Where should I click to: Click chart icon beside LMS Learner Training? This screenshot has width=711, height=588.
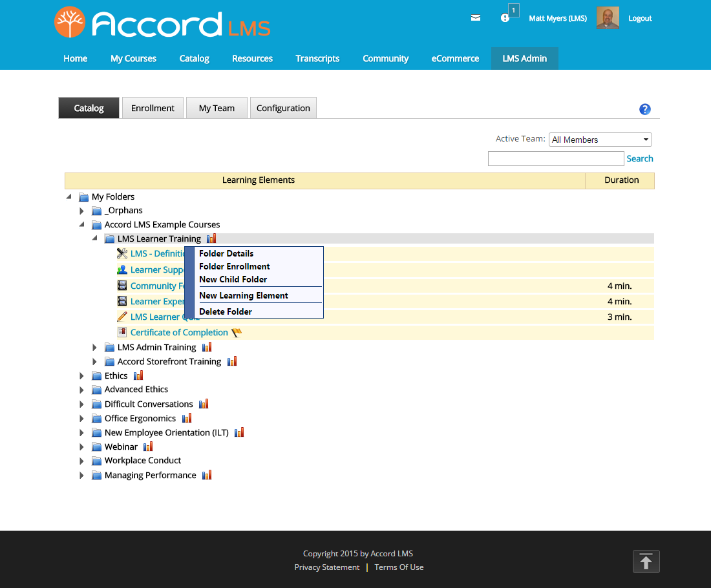tap(211, 238)
